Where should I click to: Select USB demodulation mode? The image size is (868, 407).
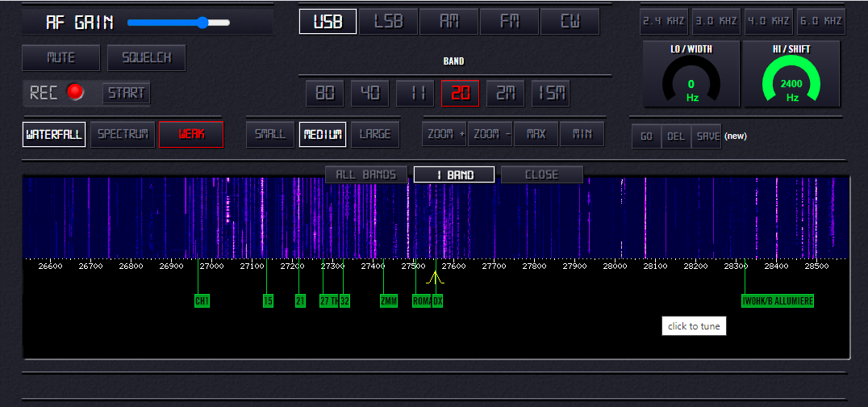328,22
